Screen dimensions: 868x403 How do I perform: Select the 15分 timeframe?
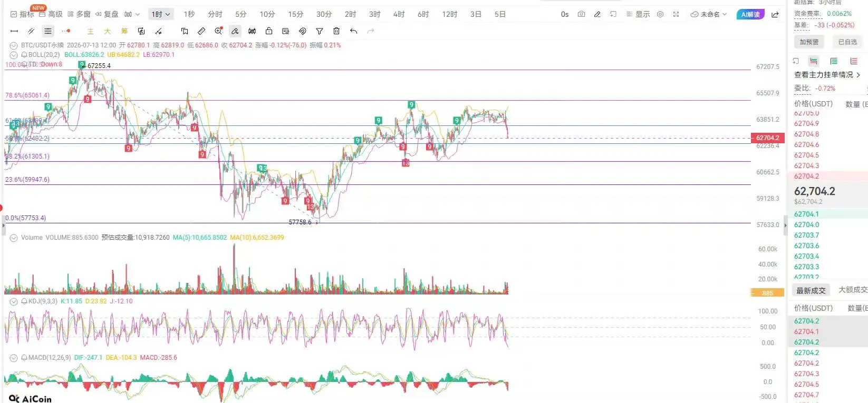click(296, 14)
